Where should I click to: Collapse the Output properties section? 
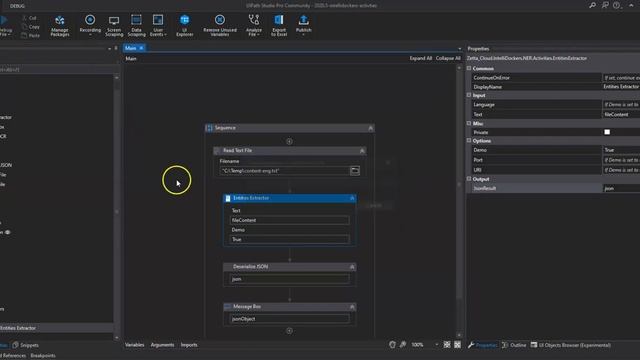point(469,178)
